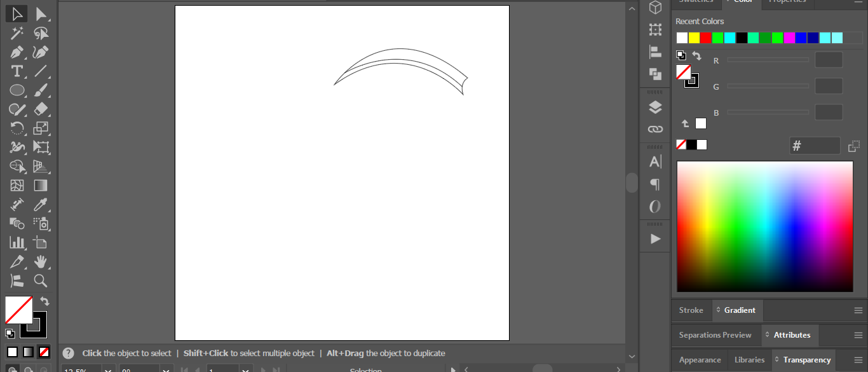Viewport: 868px width, 372px height.
Task: Pick the Paintbrush tool
Action: pyautogui.click(x=41, y=90)
